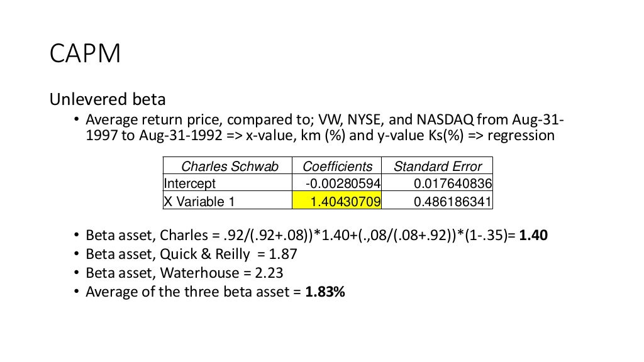Viewport: 644px width, 362px height.
Task: Click the second line mentioning Aug-31-1992
Action: (320, 136)
